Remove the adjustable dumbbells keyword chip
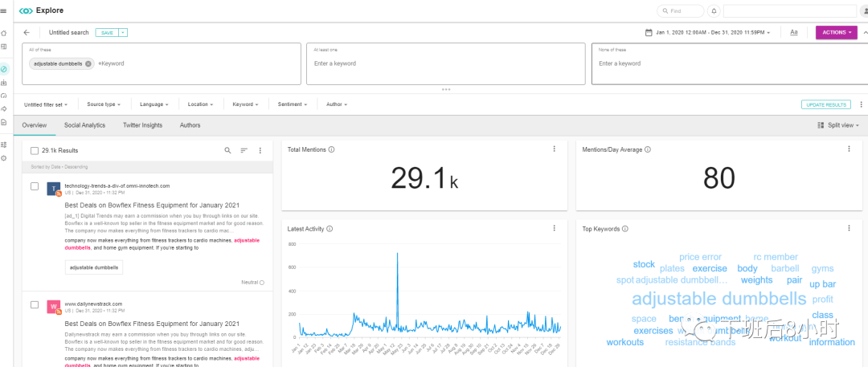This screenshot has height=367, width=868. click(88, 63)
